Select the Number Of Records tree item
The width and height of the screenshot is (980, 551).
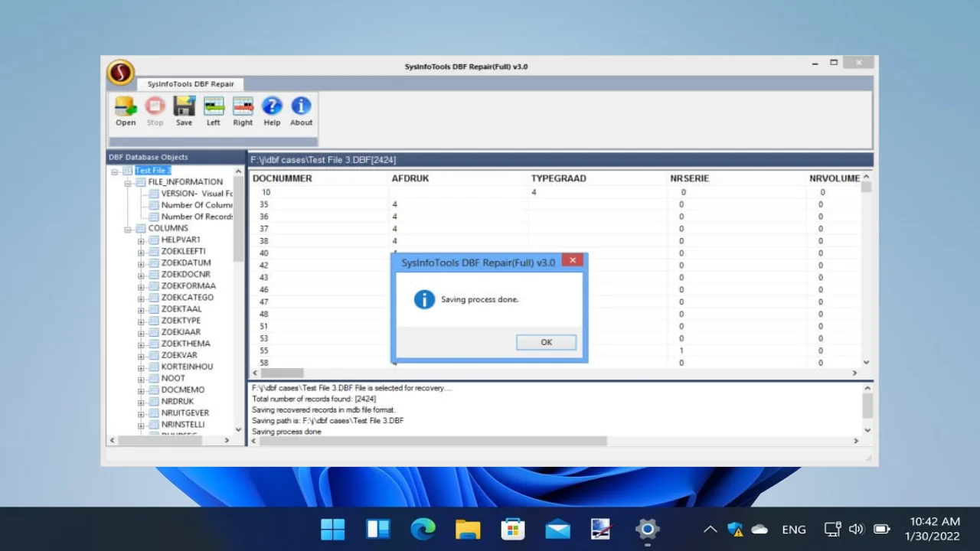197,217
